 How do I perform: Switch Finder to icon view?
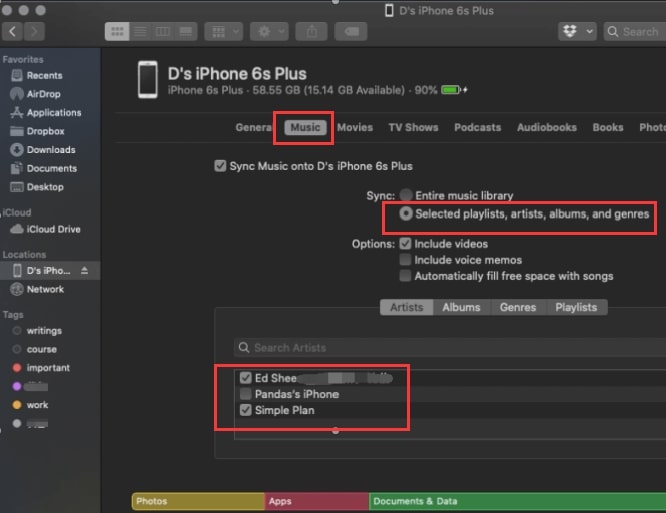117,32
